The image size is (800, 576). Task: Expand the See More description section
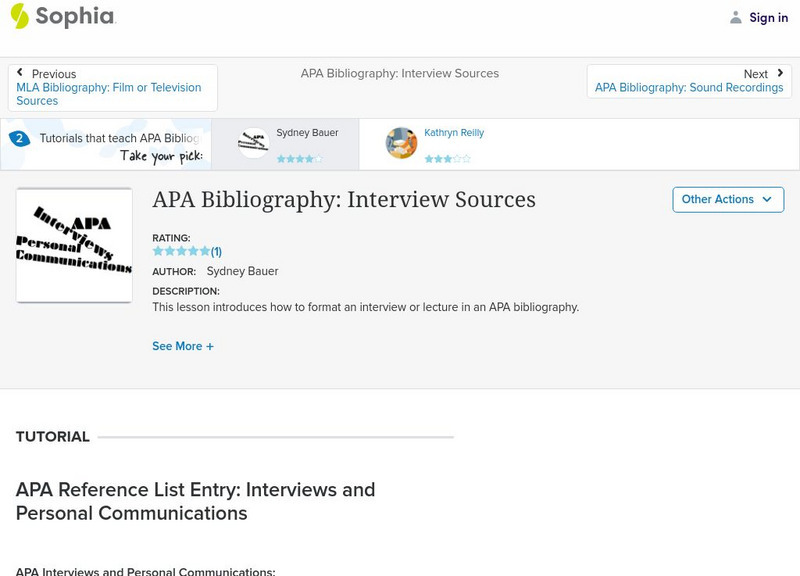(x=177, y=346)
